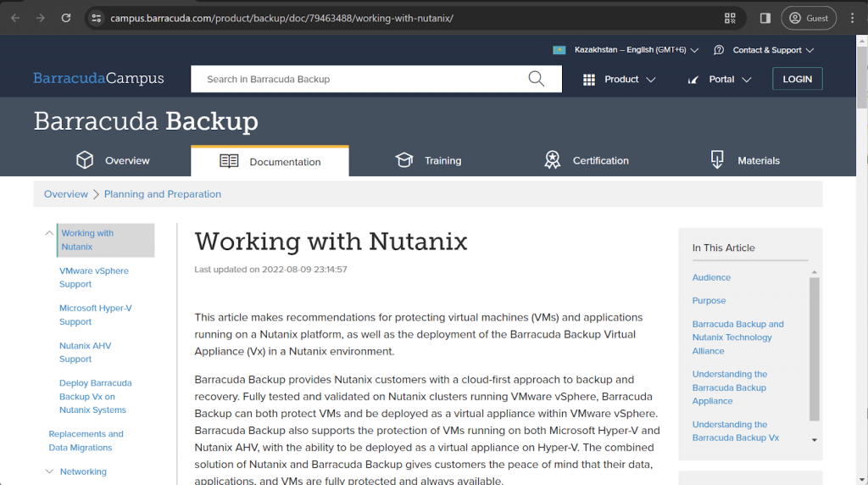Reload the current page
The height and width of the screenshot is (485, 868).
[66, 19]
